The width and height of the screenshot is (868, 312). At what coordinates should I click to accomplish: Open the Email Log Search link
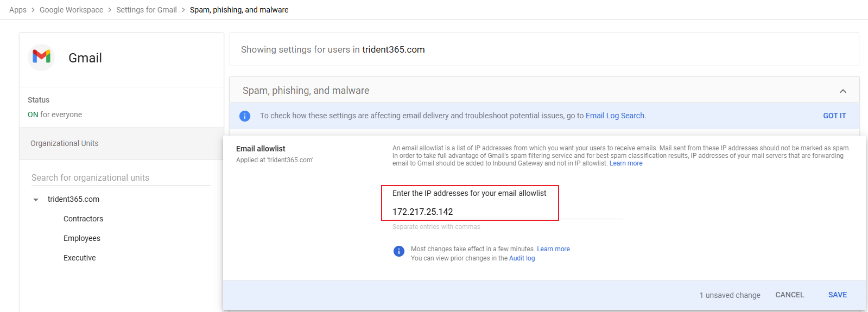click(614, 116)
